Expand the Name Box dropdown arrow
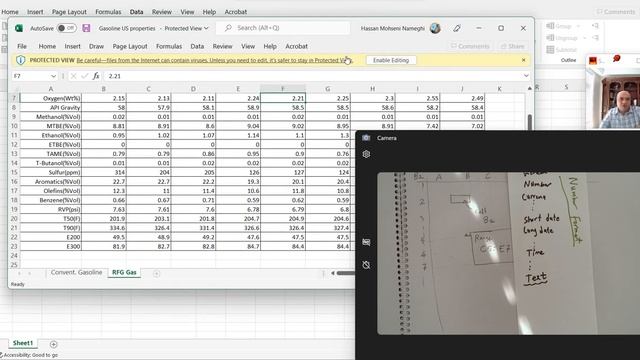 coord(53,76)
